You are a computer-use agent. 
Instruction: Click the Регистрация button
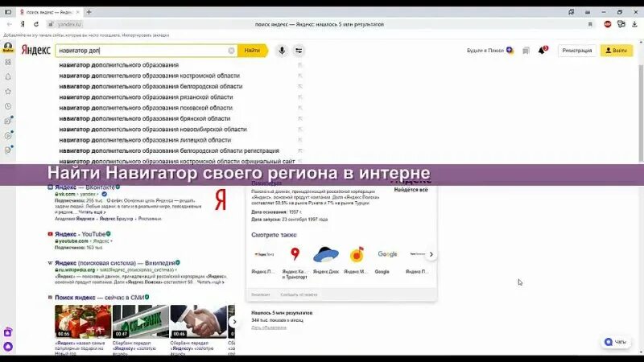point(576,51)
